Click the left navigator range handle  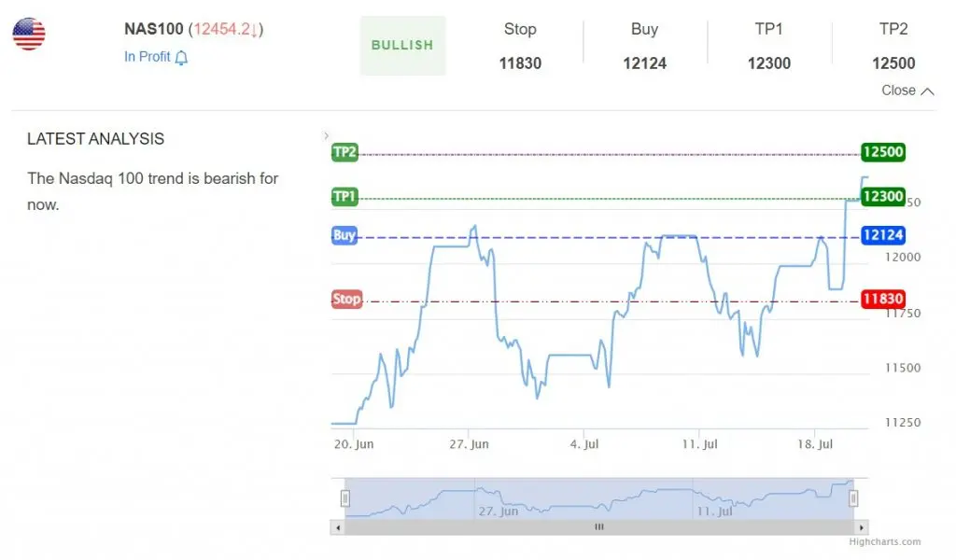345,498
